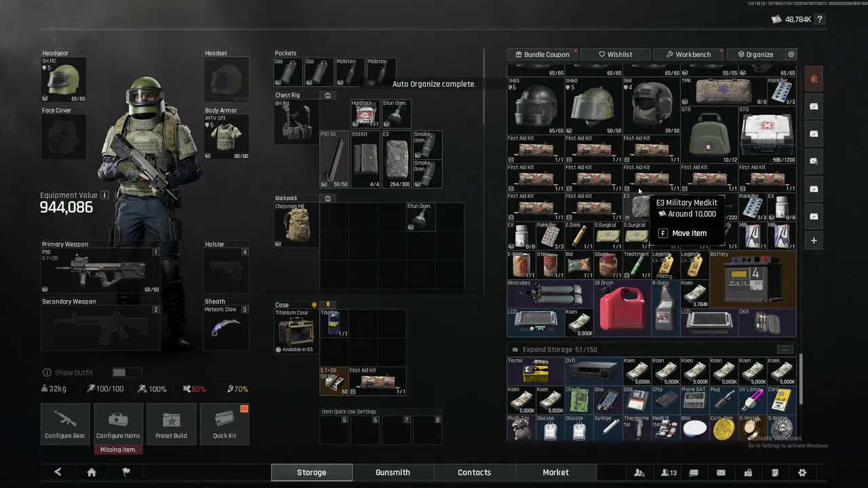Select quick use slot 5
The width and height of the screenshot is (868, 488).
[x=335, y=430]
